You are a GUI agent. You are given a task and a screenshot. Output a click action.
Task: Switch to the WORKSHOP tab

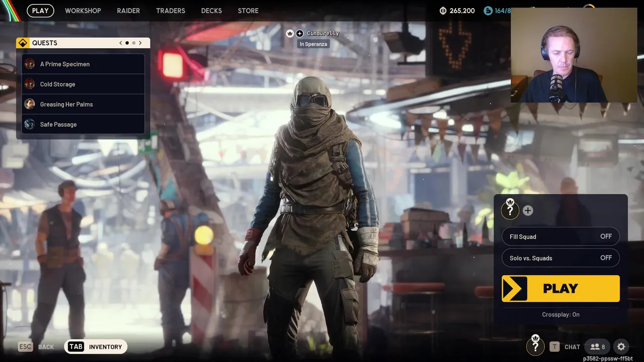click(83, 11)
